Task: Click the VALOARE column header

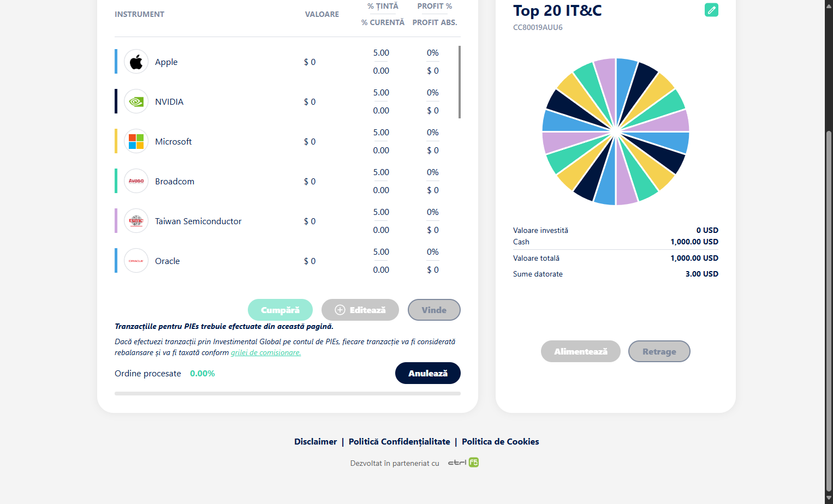Action: pyautogui.click(x=322, y=14)
